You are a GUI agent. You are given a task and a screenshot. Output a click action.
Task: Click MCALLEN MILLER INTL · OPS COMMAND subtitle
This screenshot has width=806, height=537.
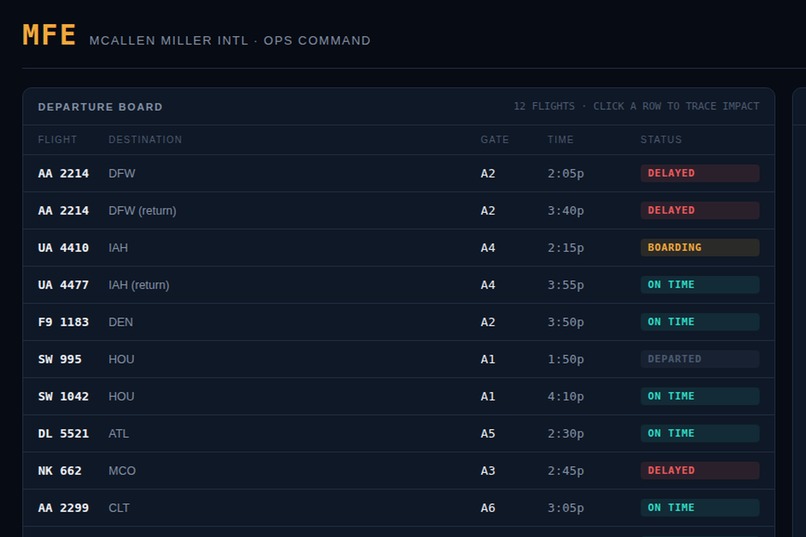point(230,41)
